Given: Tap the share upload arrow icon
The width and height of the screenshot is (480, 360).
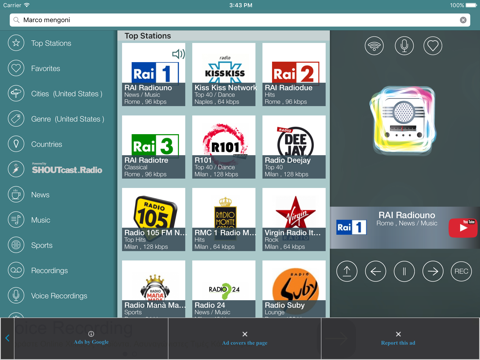Looking at the screenshot, I should click(347, 271).
